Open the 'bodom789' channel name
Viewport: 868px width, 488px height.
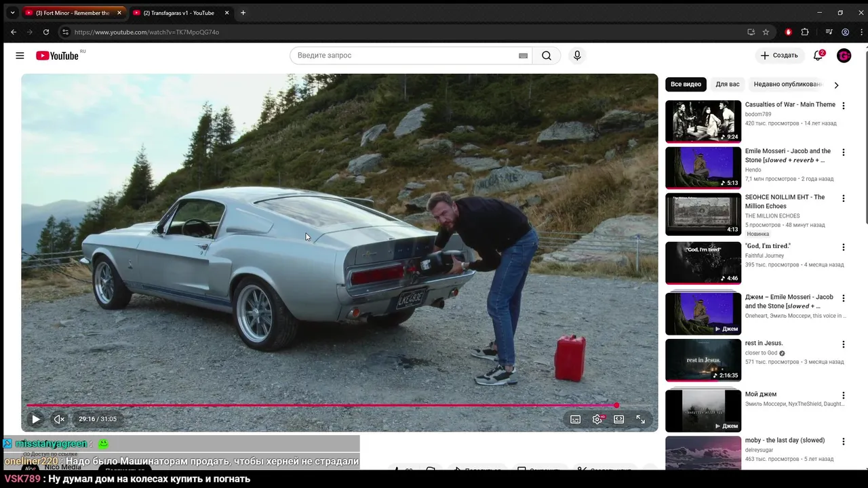point(758,115)
